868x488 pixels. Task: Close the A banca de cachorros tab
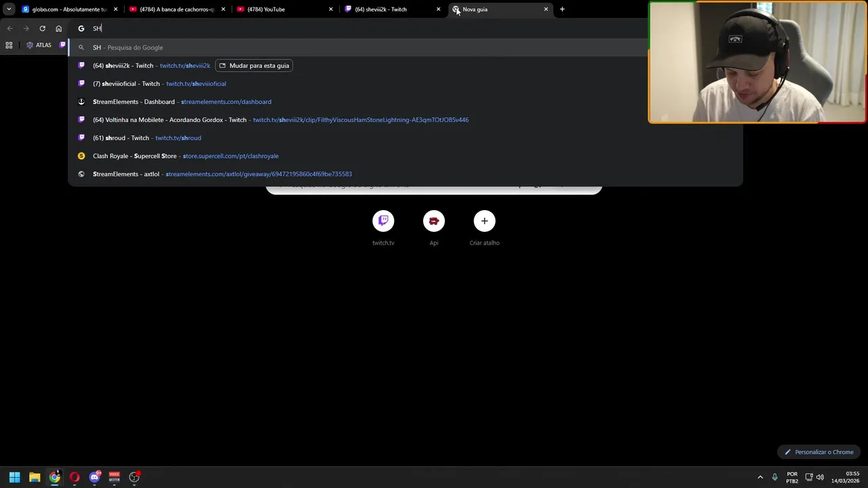pos(223,9)
